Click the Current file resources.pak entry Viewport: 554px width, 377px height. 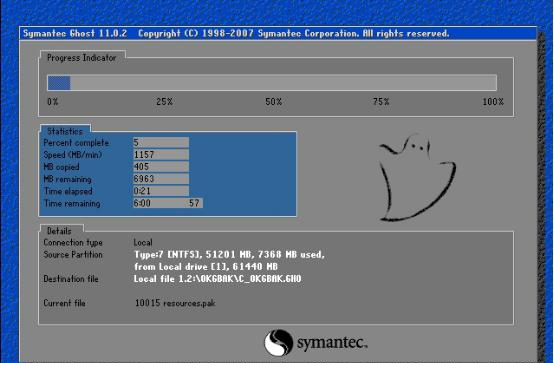[175, 303]
